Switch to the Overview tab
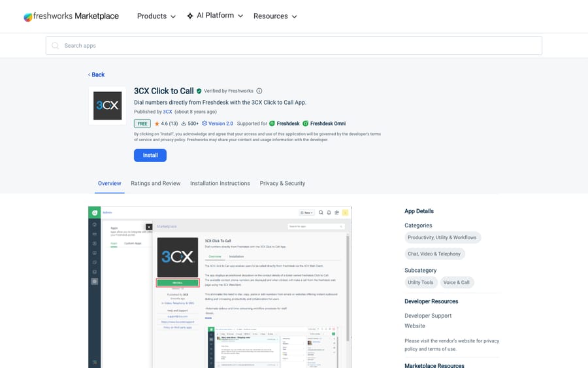This screenshot has width=588, height=368. click(110, 184)
